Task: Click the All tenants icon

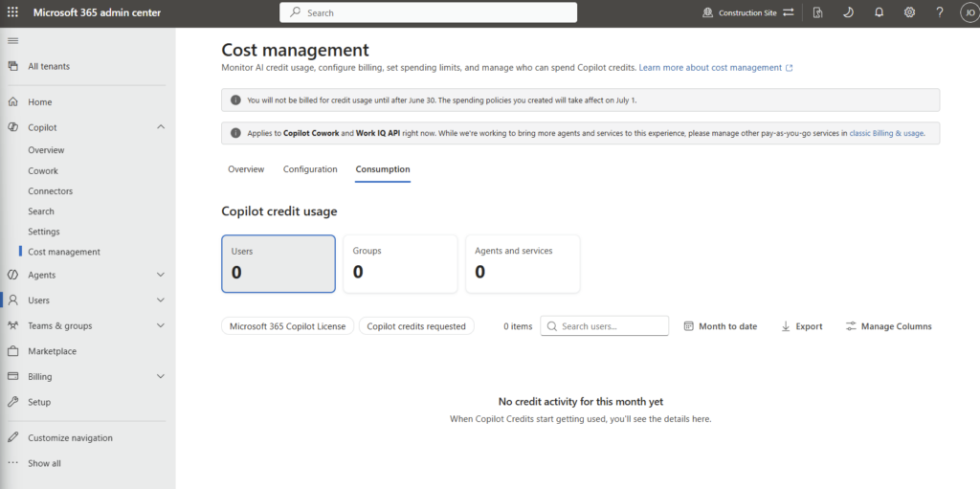Action: (x=12, y=66)
